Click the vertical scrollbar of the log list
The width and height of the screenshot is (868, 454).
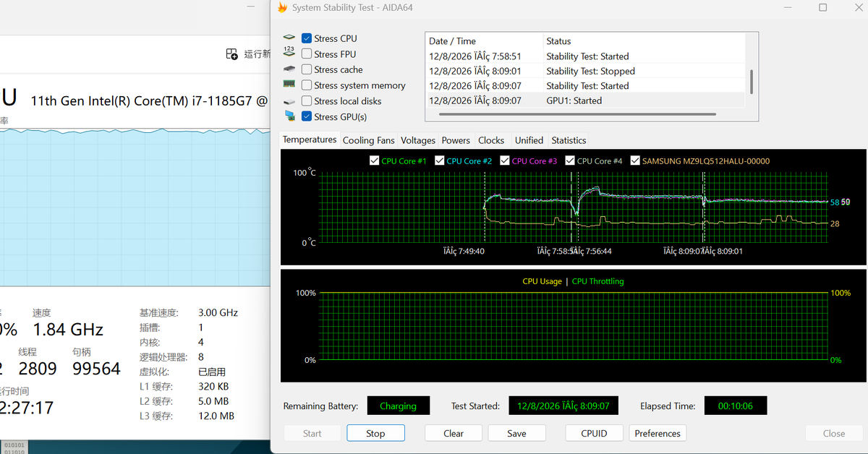[x=752, y=81]
